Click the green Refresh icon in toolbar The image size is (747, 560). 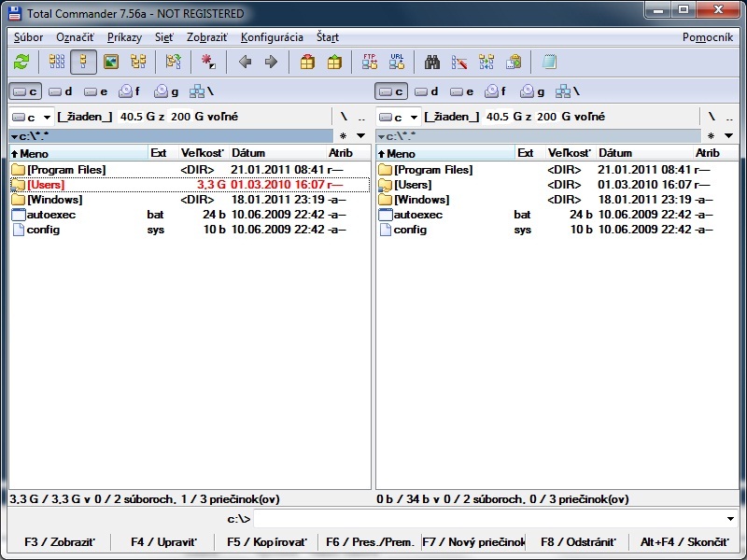(21, 63)
